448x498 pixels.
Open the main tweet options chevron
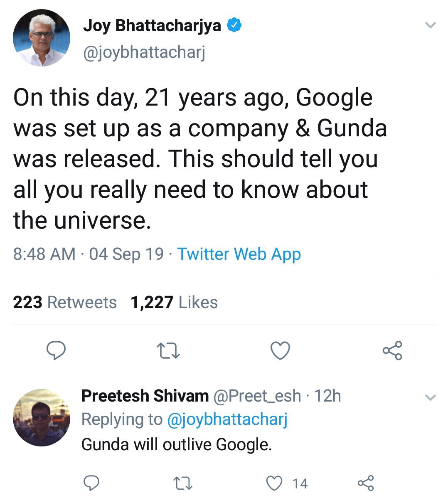[431, 25]
